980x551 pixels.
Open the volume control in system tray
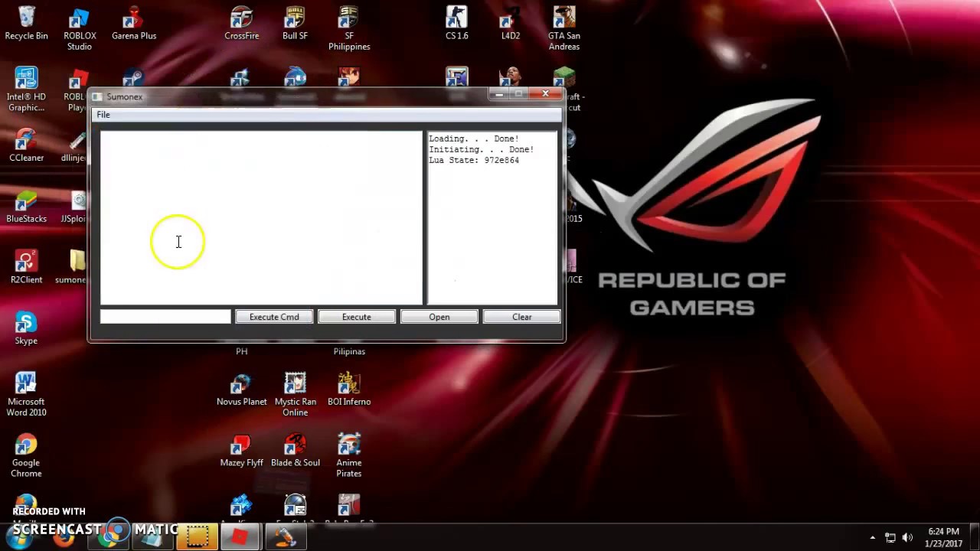pos(908,538)
